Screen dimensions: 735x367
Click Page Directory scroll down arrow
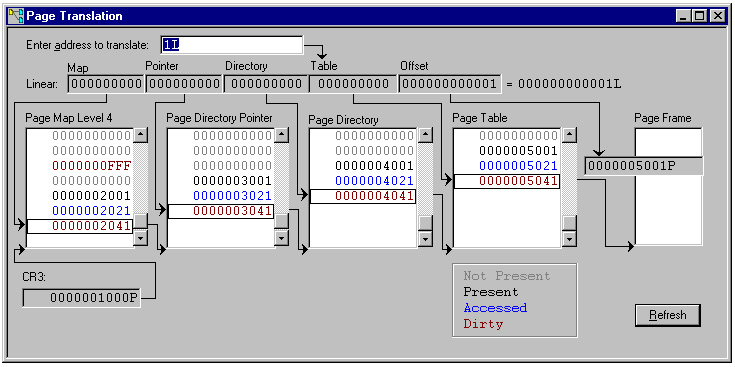coord(425,238)
